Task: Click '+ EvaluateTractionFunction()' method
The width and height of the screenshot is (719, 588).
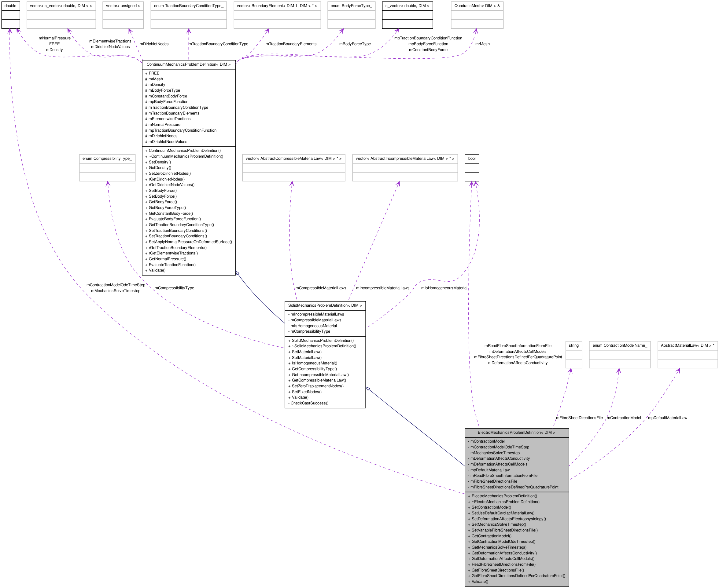Action: pos(170,265)
